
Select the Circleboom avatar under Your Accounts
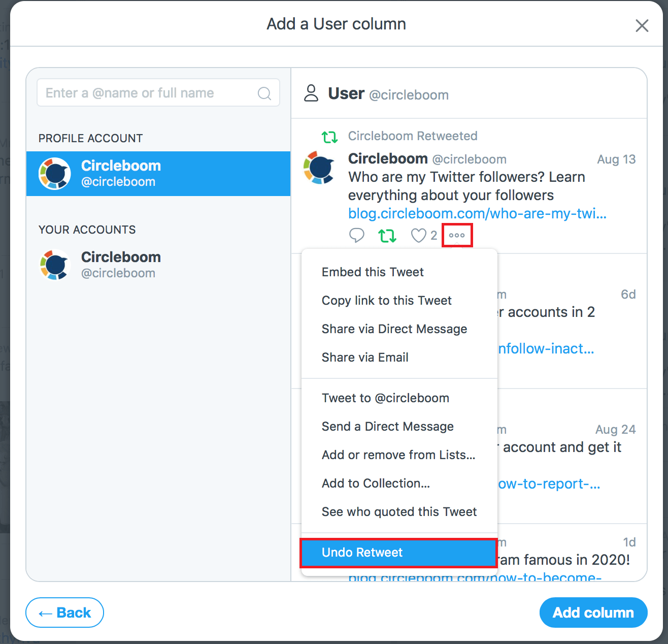click(54, 265)
